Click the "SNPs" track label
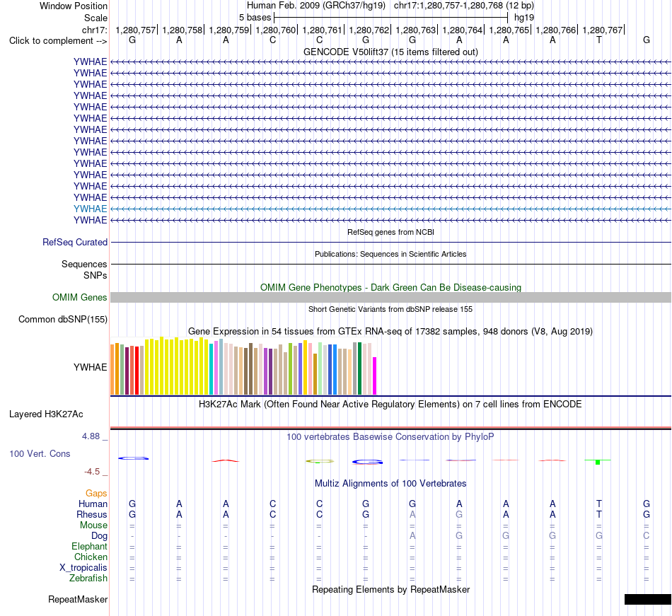Viewport: 672px width, 616px height. pos(95,275)
